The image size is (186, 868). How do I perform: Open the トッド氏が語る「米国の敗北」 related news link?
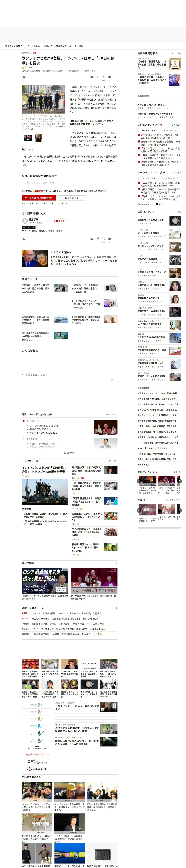[86, 320]
